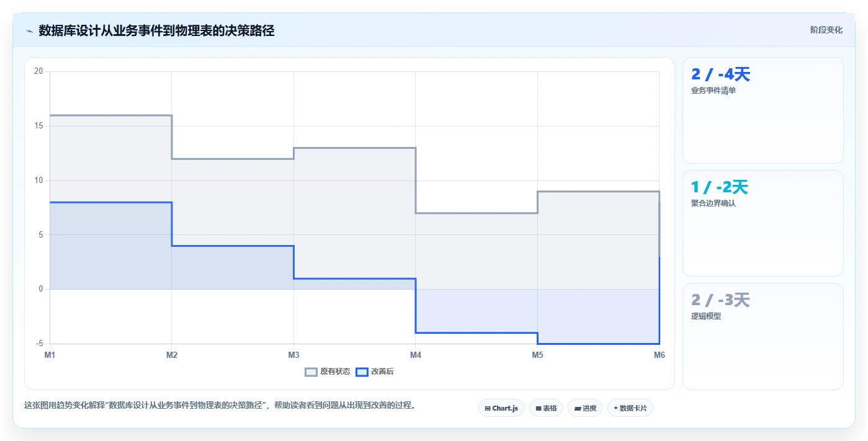This screenshot has height=441, width=868.
Task: Click the 表格 tag's small icon
Action: pos(539,409)
